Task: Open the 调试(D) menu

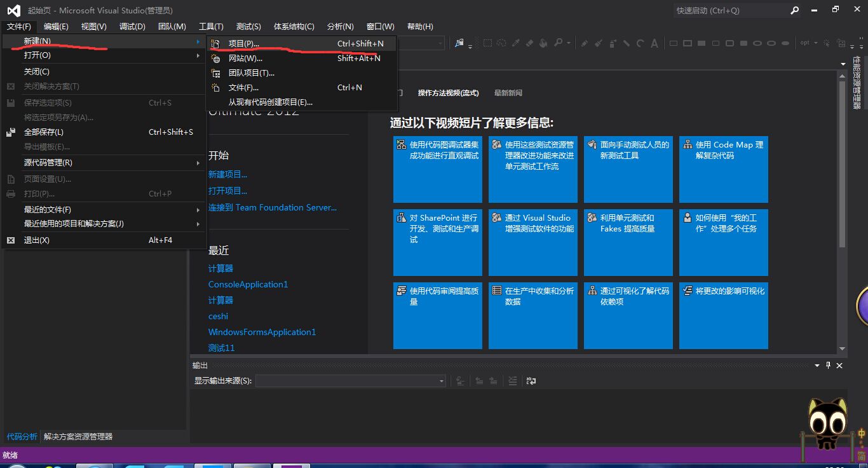Action: point(132,27)
